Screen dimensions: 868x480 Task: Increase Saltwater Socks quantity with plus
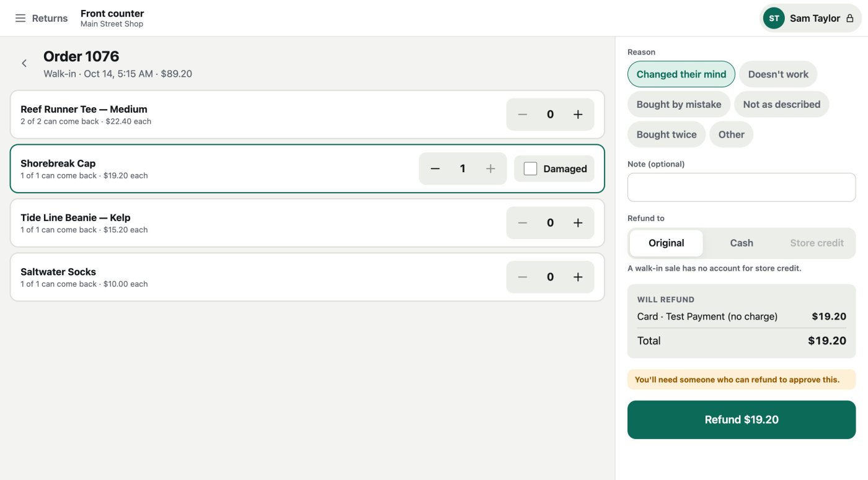pyautogui.click(x=578, y=277)
